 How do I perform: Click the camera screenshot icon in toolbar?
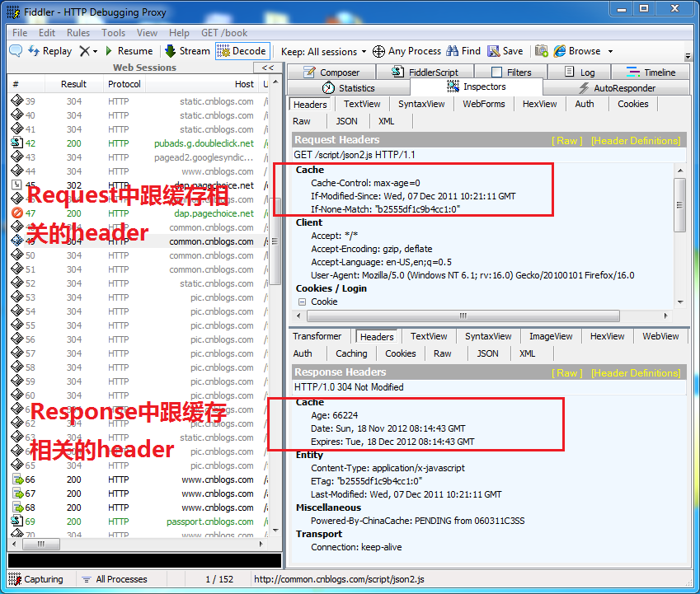541,51
